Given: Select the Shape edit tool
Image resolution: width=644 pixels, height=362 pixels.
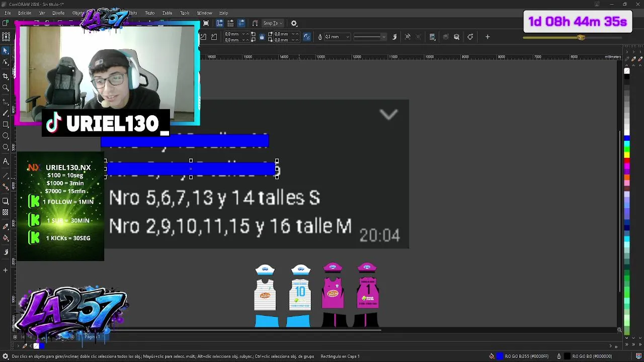Looking at the screenshot, I should 6,62.
